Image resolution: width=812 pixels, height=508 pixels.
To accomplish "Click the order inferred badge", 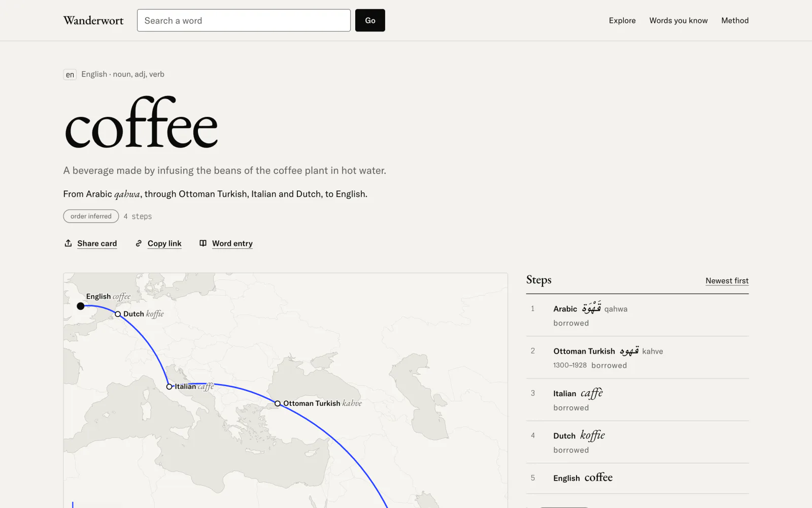I will [91, 216].
